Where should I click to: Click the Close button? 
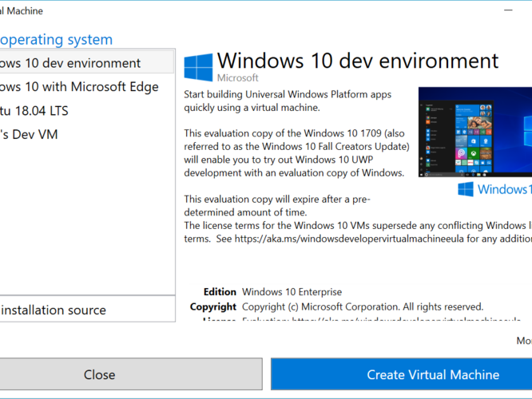[131, 374]
